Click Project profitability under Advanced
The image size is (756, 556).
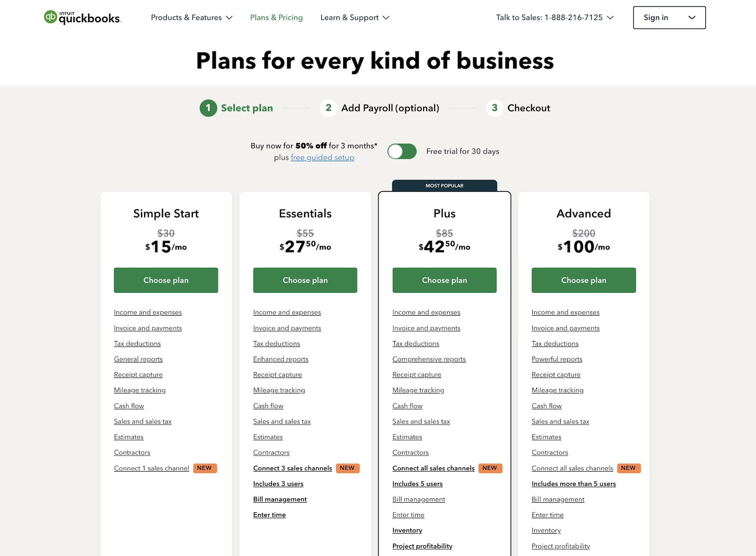tap(560, 546)
